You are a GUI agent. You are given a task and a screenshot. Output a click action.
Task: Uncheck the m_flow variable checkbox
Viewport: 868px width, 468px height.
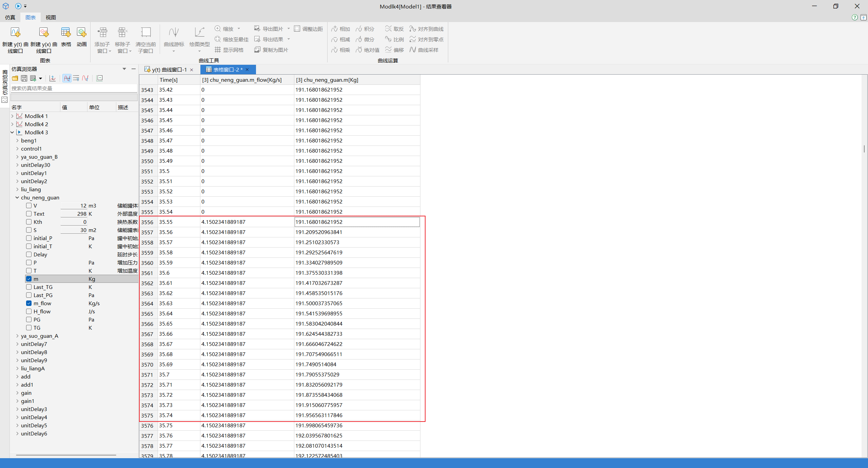tap(29, 303)
